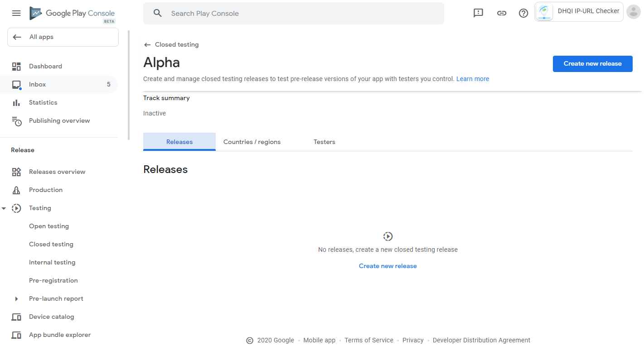Click the Statistics bar chart icon

click(16, 103)
